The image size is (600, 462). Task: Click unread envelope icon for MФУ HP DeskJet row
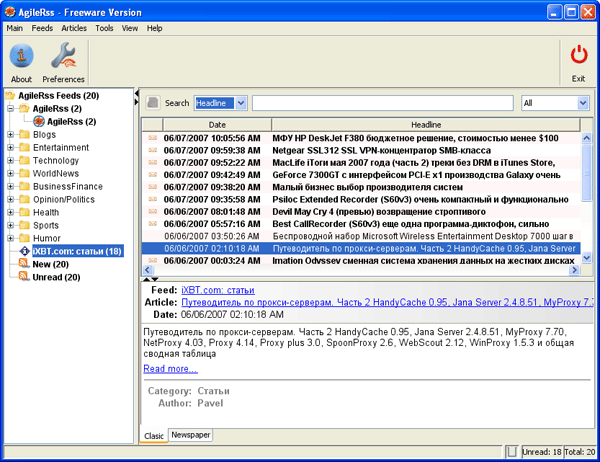(x=152, y=138)
